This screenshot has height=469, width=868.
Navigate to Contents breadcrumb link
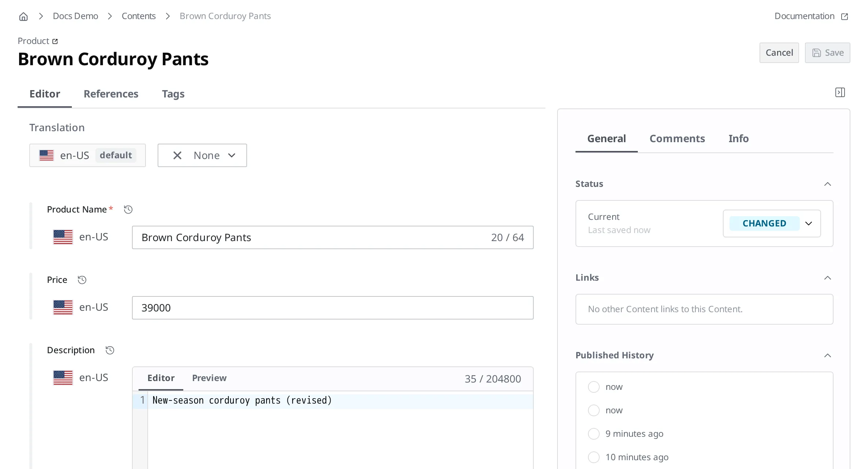click(139, 16)
